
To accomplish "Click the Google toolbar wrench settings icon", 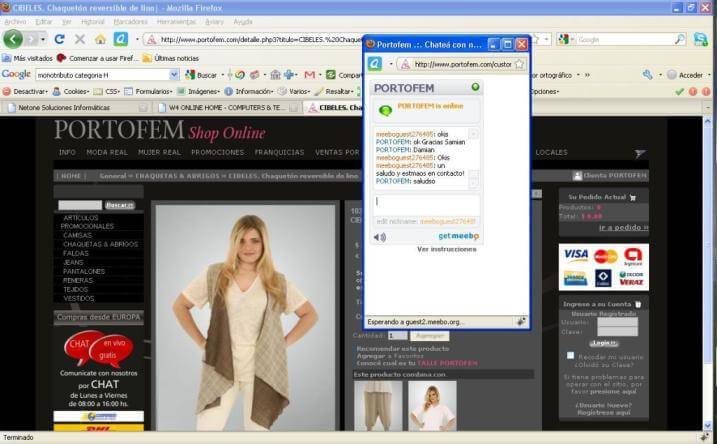I will (647, 75).
